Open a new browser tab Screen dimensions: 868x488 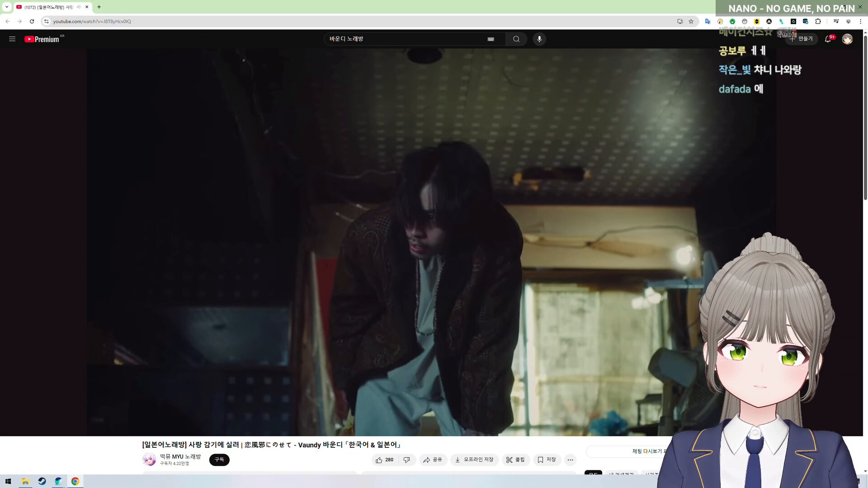pyautogui.click(x=99, y=7)
